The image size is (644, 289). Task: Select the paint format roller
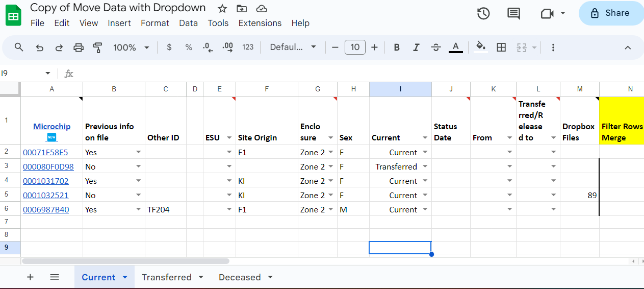pos(98,47)
